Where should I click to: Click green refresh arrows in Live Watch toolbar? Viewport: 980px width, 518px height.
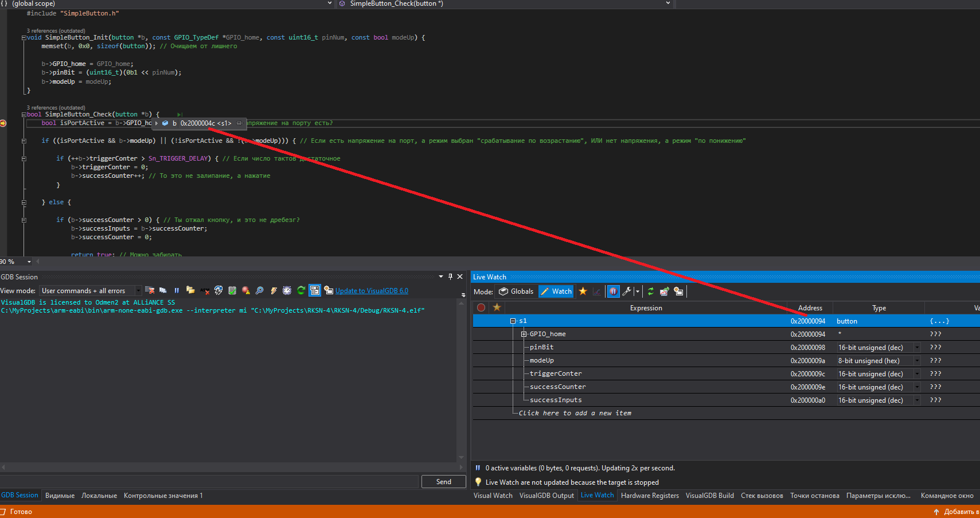tap(650, 291)
